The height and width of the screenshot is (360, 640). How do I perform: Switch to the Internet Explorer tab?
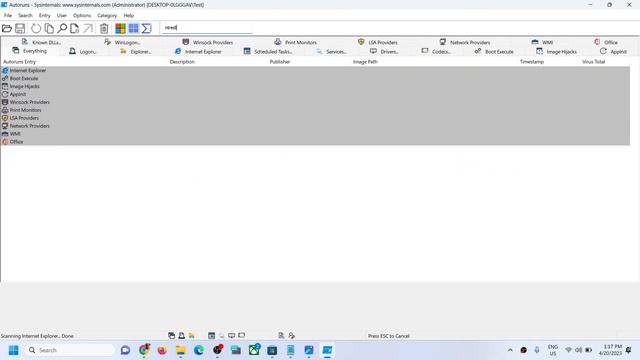pyautogui.click(x=198, y=51)
